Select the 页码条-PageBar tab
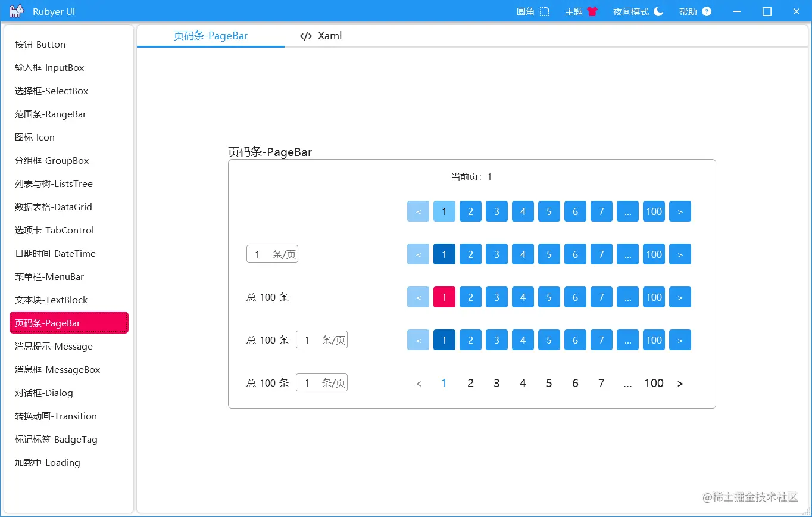Viewport: 812px width, 517px height. (211, 35)
